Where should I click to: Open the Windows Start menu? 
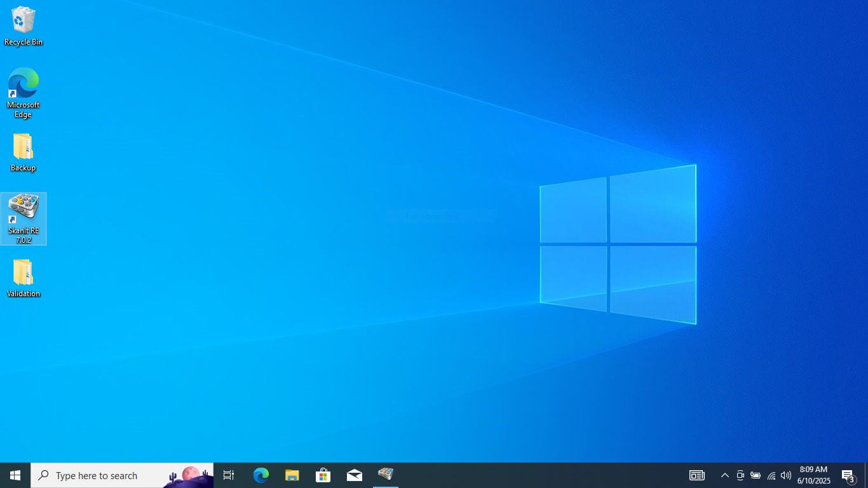tap(15, 475)
